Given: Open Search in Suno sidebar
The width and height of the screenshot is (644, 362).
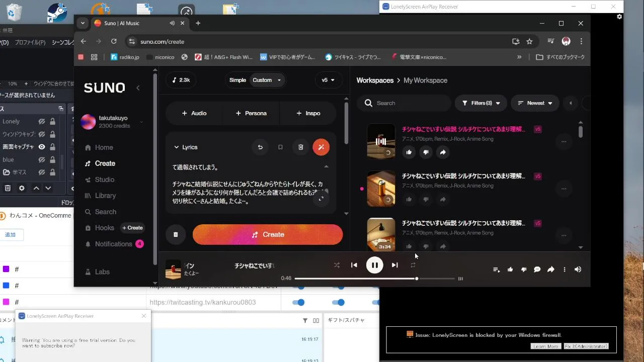Looking at the screenshot, I should click(x=101, y=212).
